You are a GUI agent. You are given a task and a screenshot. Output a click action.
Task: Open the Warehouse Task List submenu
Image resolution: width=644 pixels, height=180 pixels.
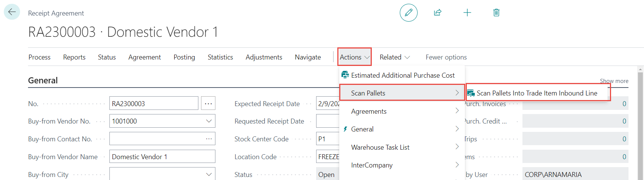click(402, 147)
